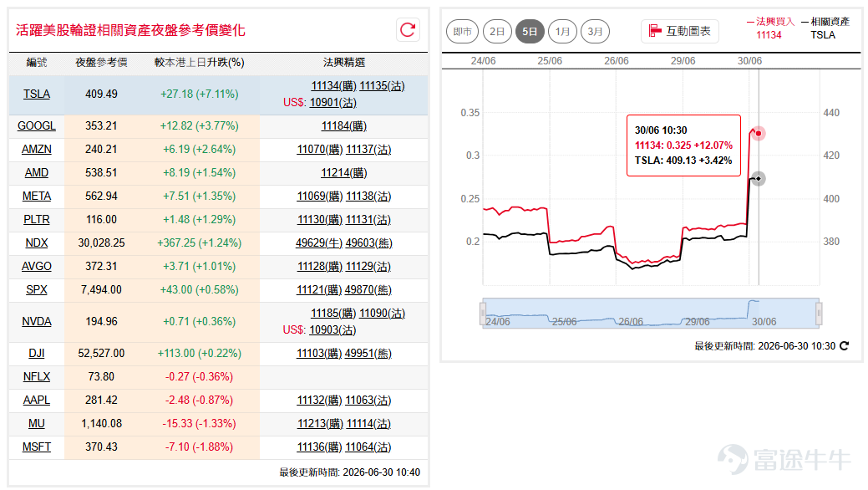Image resolution: width=868 pixels, height=490 pixels.
Task: Switch chart to 2日 range
Action: point(497,32)
